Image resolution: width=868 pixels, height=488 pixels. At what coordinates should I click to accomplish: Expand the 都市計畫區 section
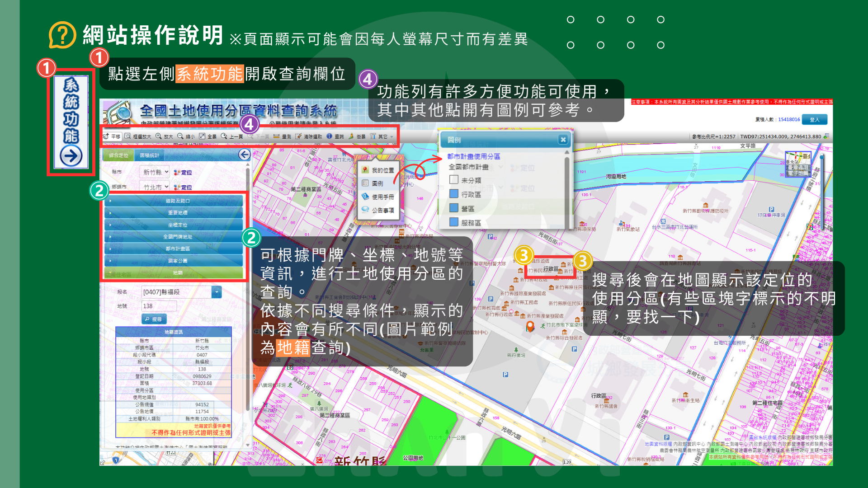point(174,249)
